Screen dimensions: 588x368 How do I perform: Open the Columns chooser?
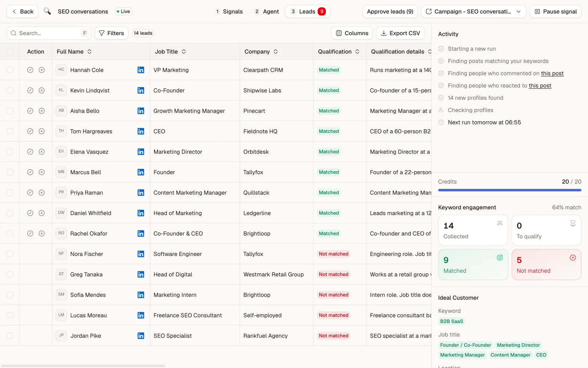[352, 33]
